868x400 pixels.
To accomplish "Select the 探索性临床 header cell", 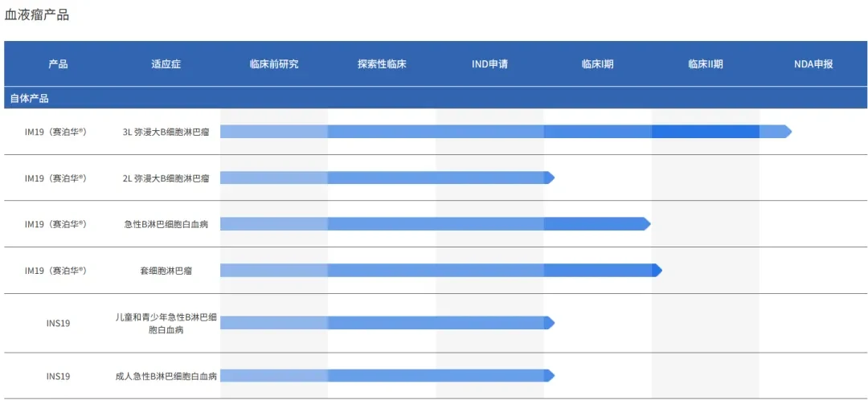I will click(382, 64).
